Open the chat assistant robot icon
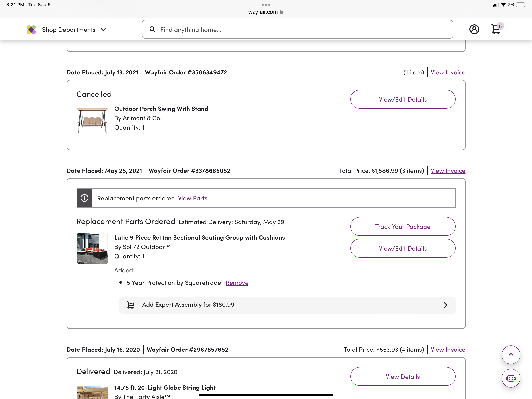Viewport: 532px width, 399px height. tap(511, 378)
